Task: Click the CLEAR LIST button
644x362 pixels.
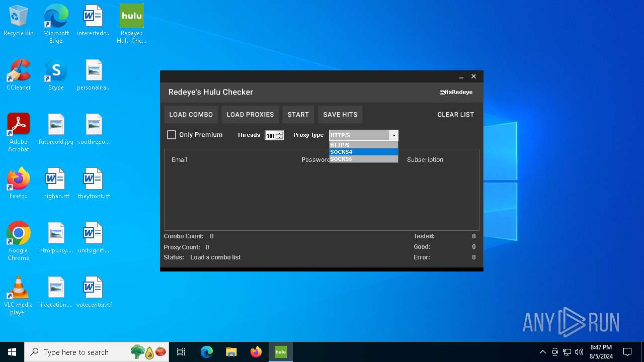Action: point(456,115)
